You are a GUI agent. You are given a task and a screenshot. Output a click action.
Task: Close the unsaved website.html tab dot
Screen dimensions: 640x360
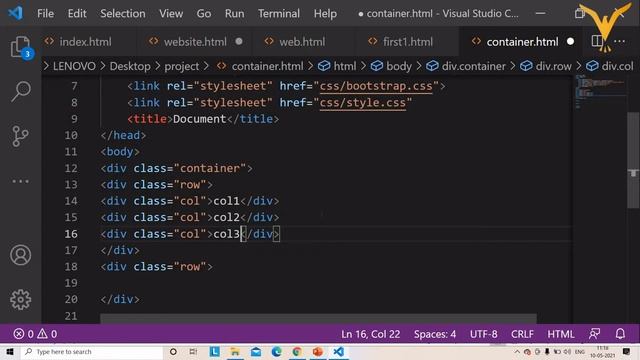pyautogui.click(x=239, y=41)
